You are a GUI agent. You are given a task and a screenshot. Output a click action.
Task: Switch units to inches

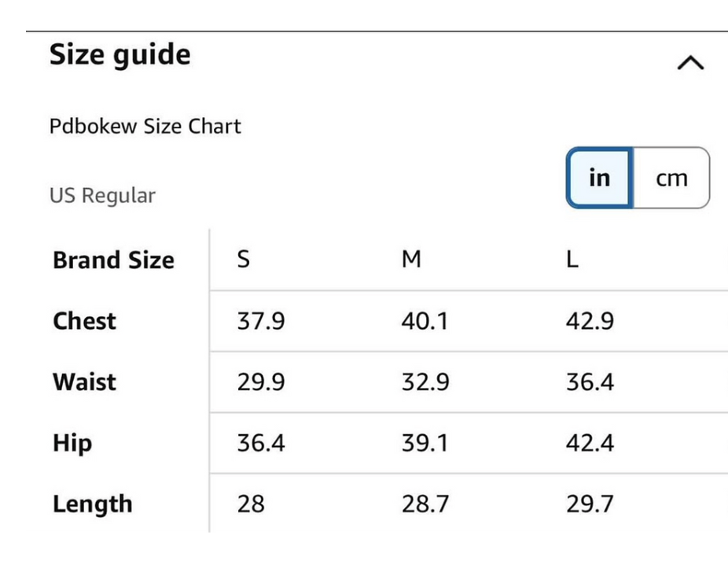pyautogui.click(x=599, y=179)
